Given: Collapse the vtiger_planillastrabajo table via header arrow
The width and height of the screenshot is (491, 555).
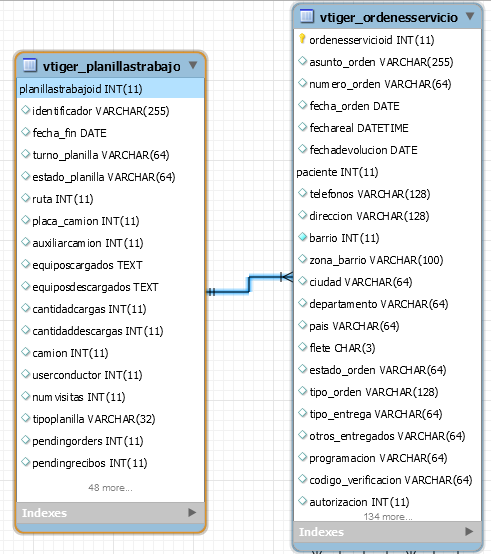Looking at the screenshot, I should 193,65.
